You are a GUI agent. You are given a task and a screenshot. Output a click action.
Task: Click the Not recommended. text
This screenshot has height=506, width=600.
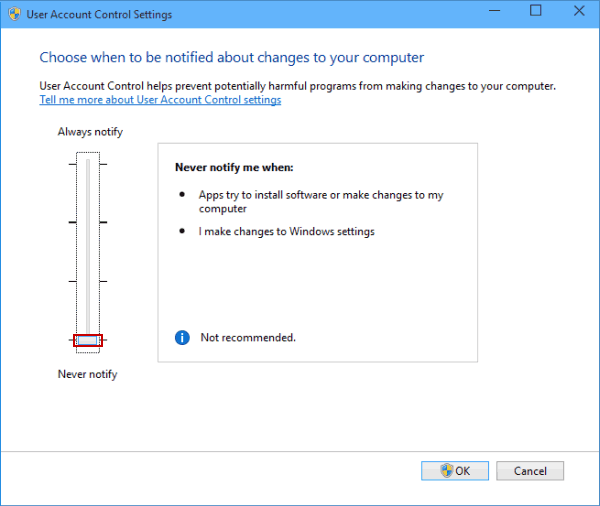248,338
